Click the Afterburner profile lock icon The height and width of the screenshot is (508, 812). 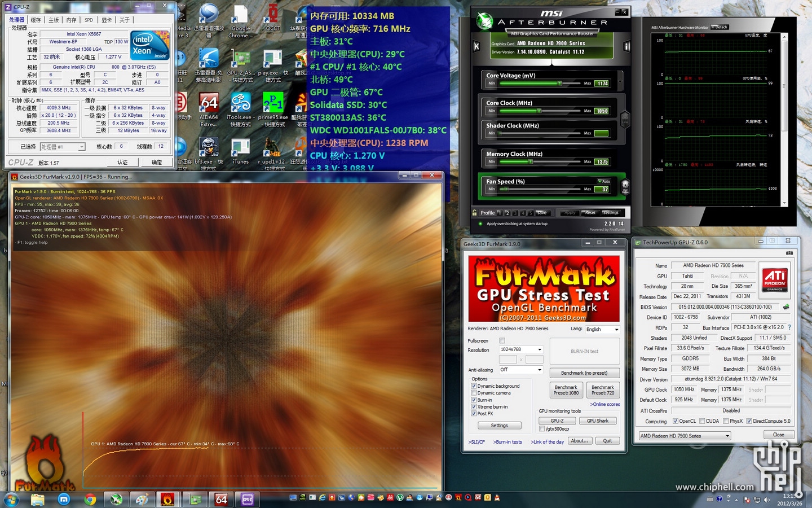(x=475, y=212)
